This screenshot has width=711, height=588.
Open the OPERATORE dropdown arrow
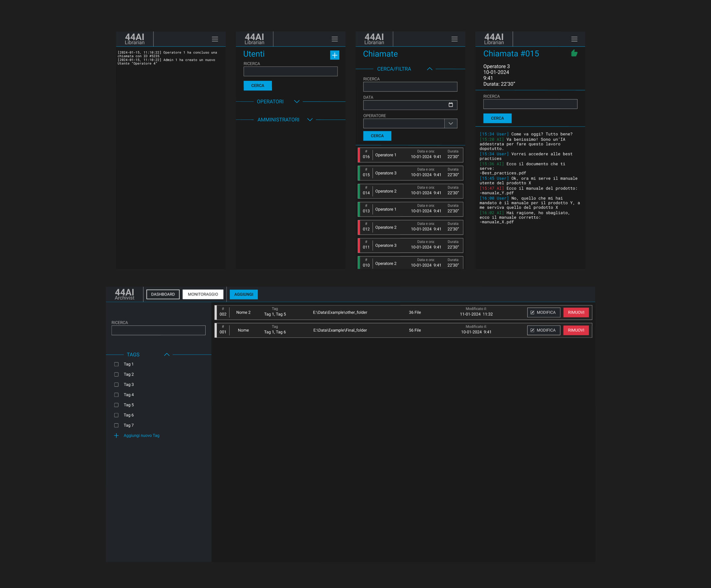[x=450, y=123]
